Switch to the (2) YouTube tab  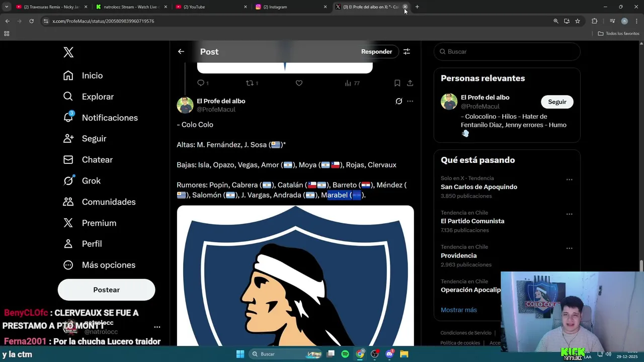point(211,7)
